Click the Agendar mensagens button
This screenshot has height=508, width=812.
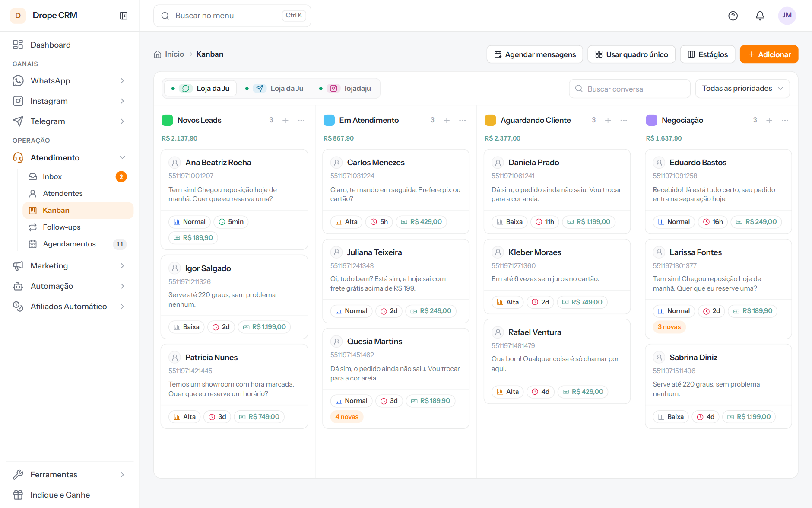[535, 54]
